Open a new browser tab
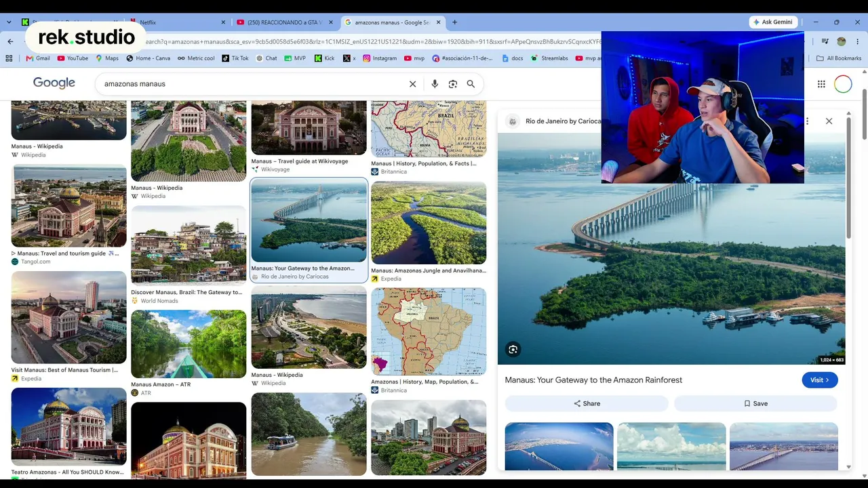868x488 pixels. (454, 22)
